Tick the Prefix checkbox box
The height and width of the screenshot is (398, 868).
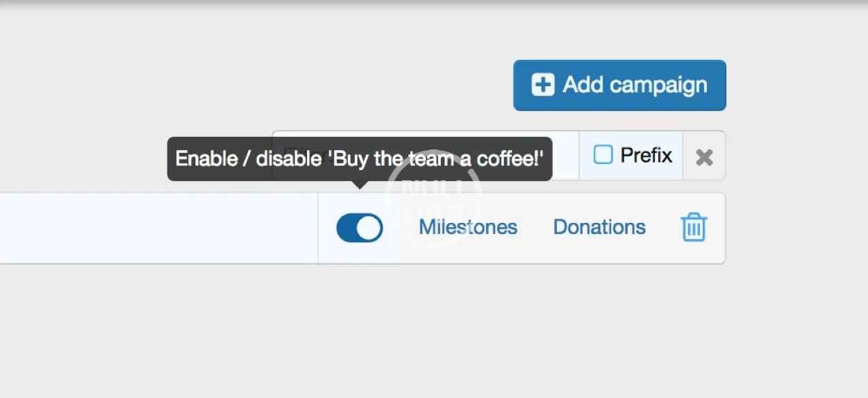(603, 156)
